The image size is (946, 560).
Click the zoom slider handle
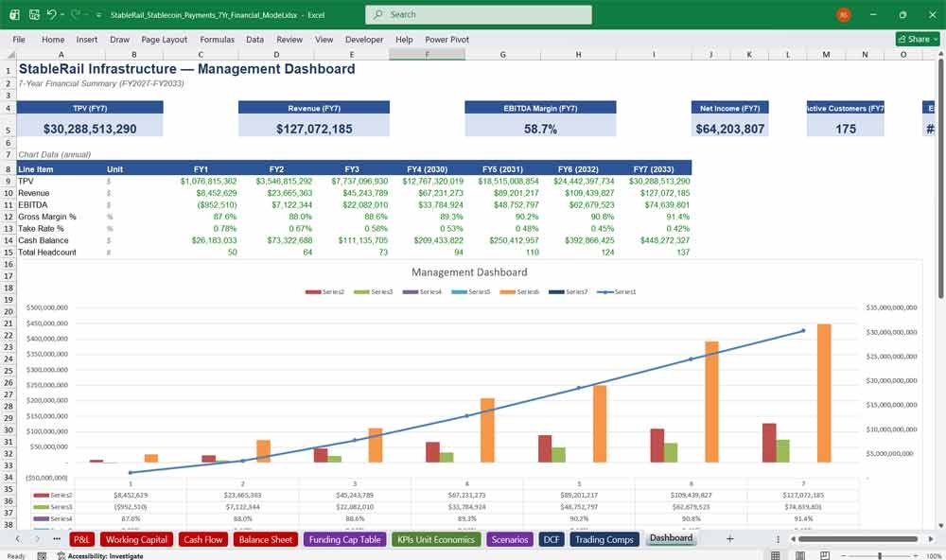click(x=880, y=555)
